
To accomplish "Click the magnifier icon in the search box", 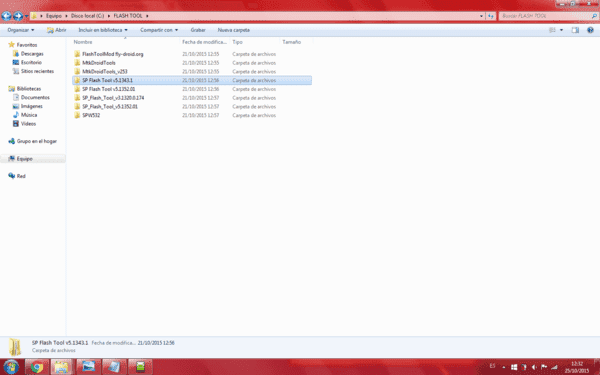I will click(x=594, y=16).
